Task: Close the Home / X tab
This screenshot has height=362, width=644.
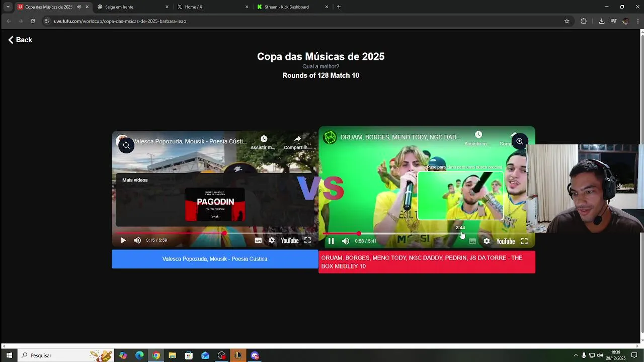Action: (x=247, y=7)
